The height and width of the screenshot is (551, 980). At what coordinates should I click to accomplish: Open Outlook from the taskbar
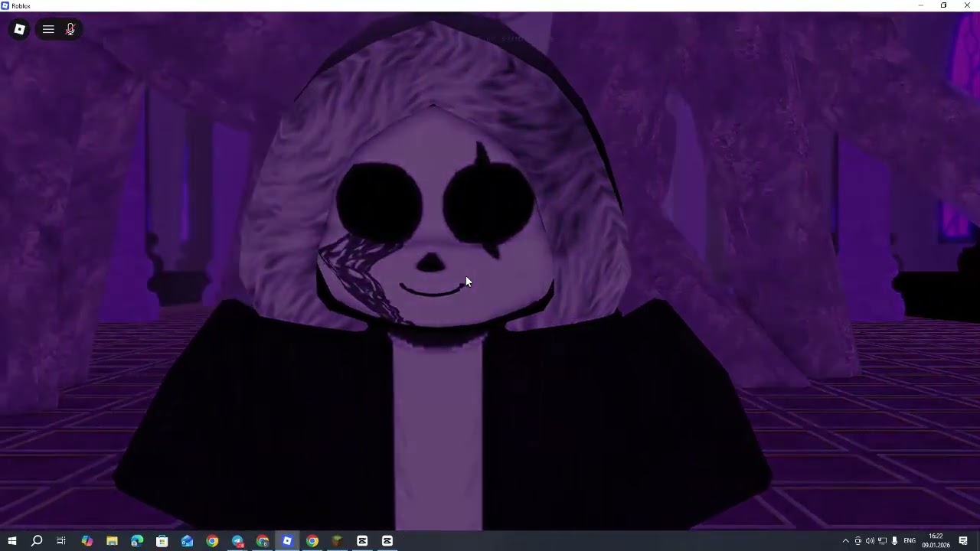click(188, 541)
